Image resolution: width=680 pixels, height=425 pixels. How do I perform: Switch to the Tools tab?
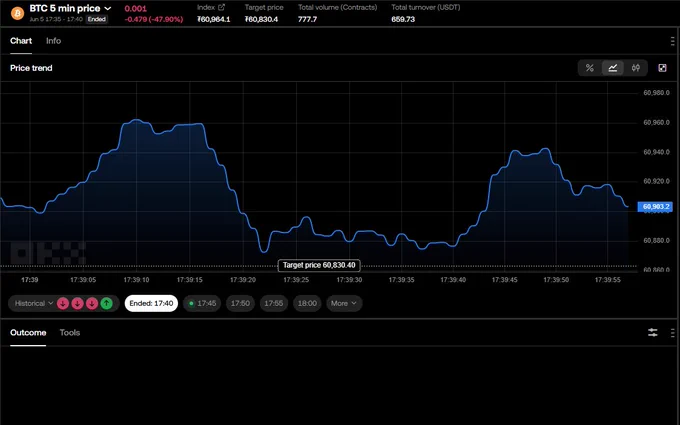pos(70,333)
